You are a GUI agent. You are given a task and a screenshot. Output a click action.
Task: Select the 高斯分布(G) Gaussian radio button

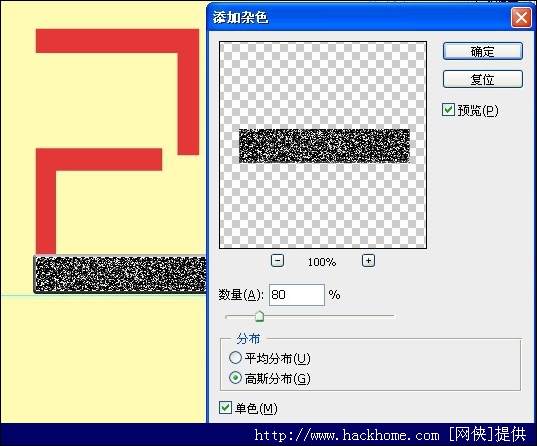pyautogui.click(x=235, y=378)
